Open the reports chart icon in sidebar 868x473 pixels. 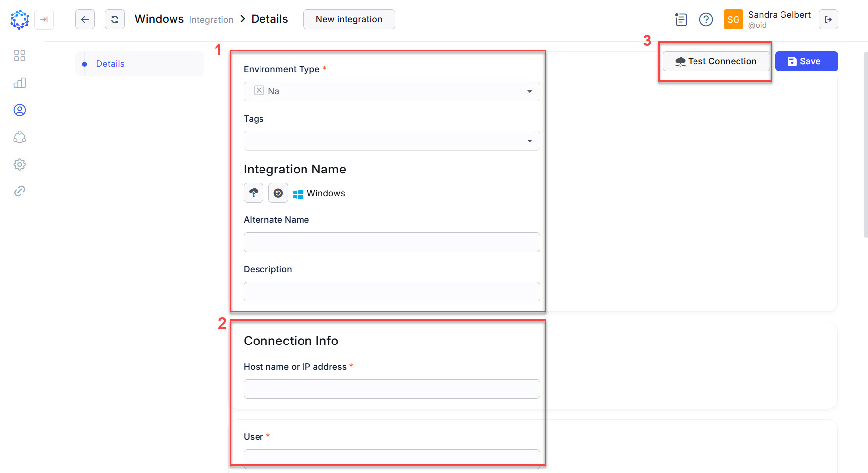pyautogui.click(x=20, y=83)
